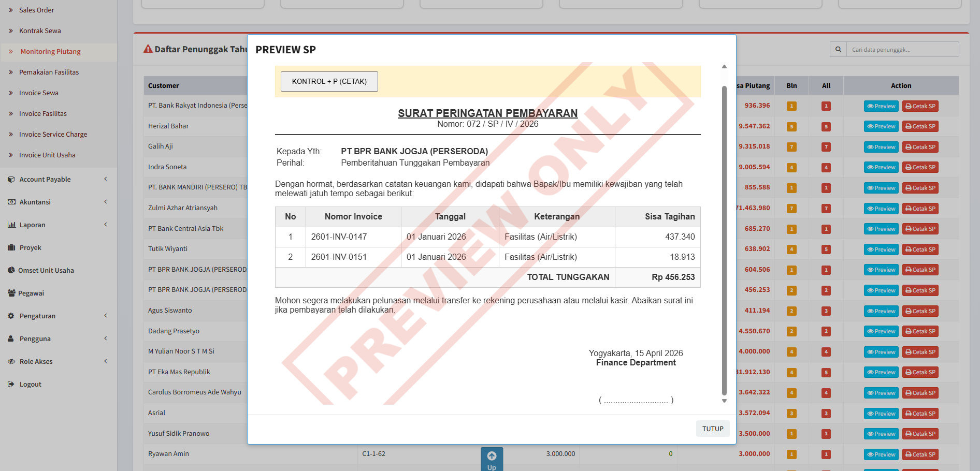This screenshot has width=980, height=471.
Task: Expand the Role Akses menu chevron
Action: pyautogui.click(x=106, y=361)
